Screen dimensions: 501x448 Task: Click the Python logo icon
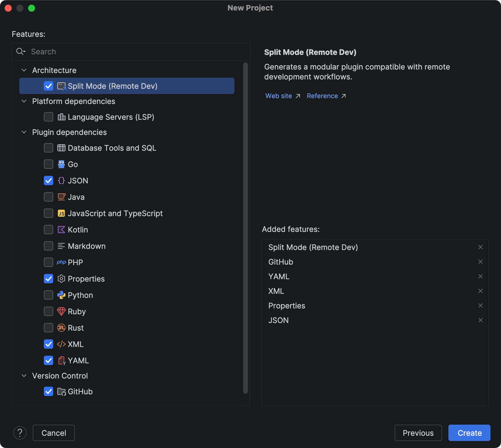coord(61,295)
